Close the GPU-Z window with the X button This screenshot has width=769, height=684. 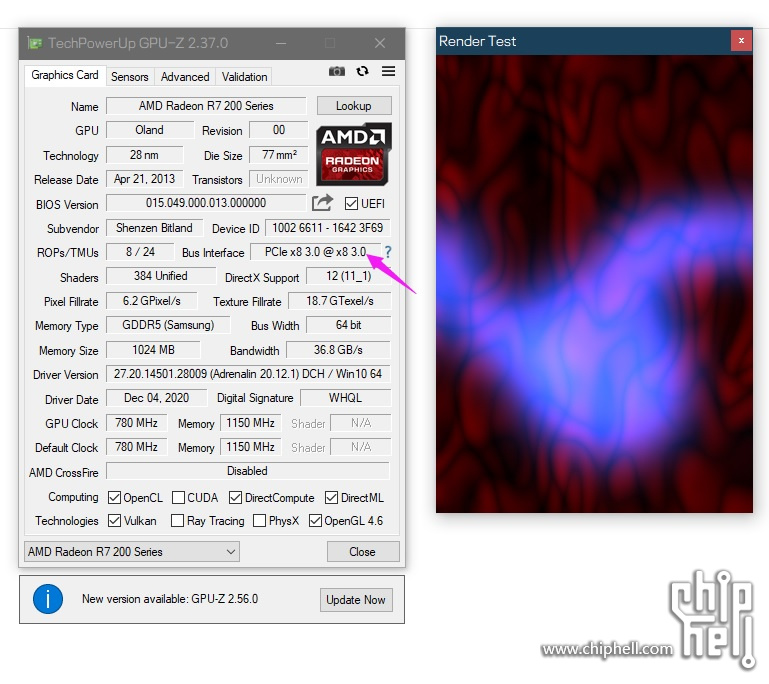(380, 43)
